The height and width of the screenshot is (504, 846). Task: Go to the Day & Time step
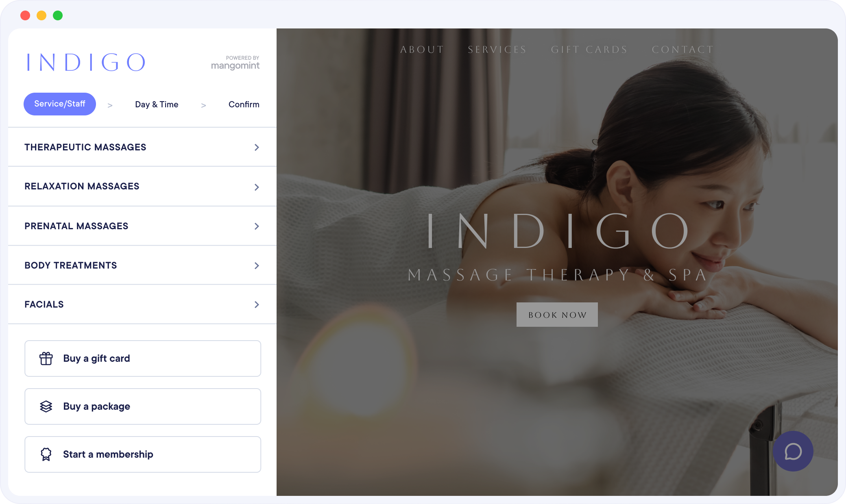[157, 104]
